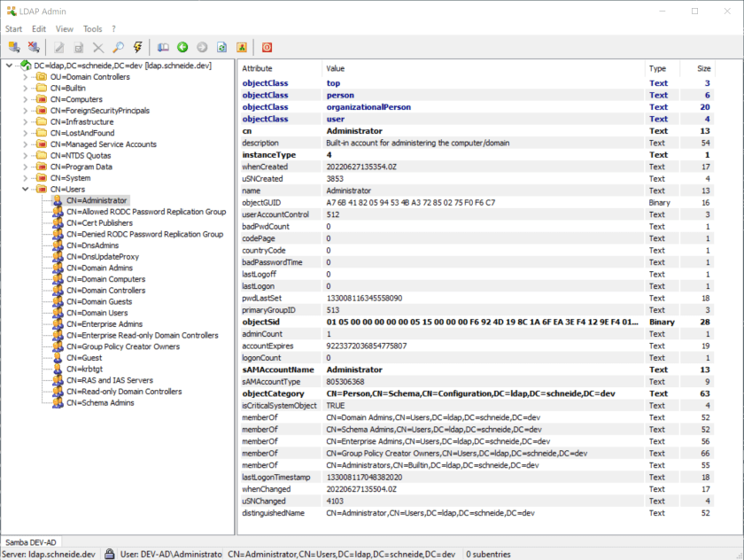Open the Edit menu
Viewport: 744px width, 560px height.
pos(39,29)
